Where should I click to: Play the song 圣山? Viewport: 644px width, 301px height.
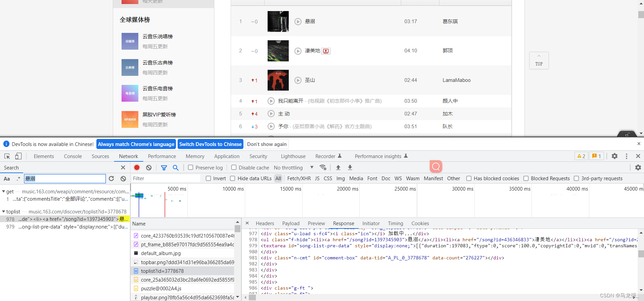(x=298, y=80)
